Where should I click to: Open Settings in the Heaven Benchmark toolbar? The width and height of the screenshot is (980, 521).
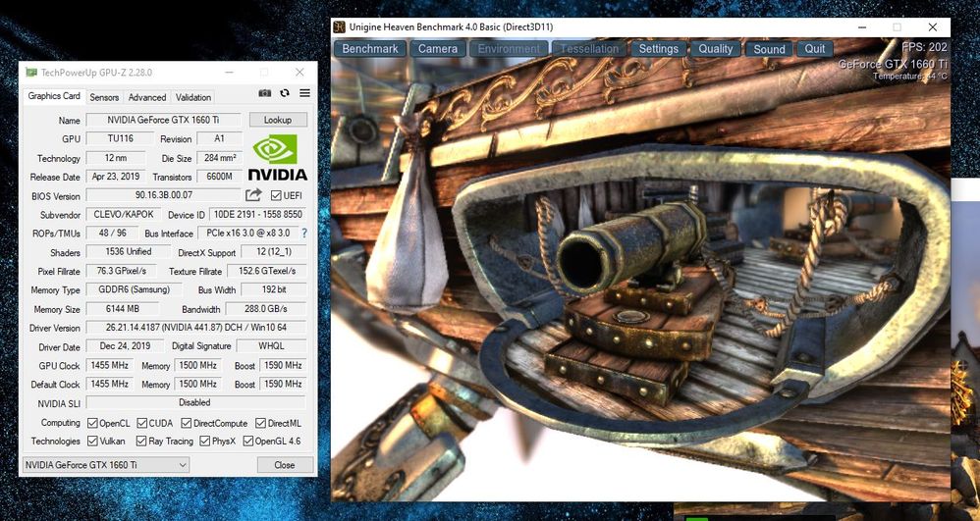[658, 48]
